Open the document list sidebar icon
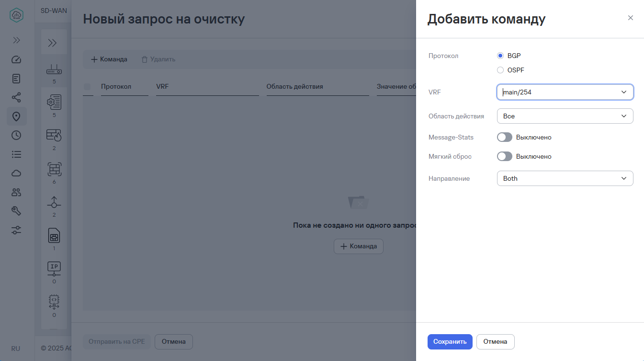This screenshot has height=361, width=644. click(x=17, y=79)
